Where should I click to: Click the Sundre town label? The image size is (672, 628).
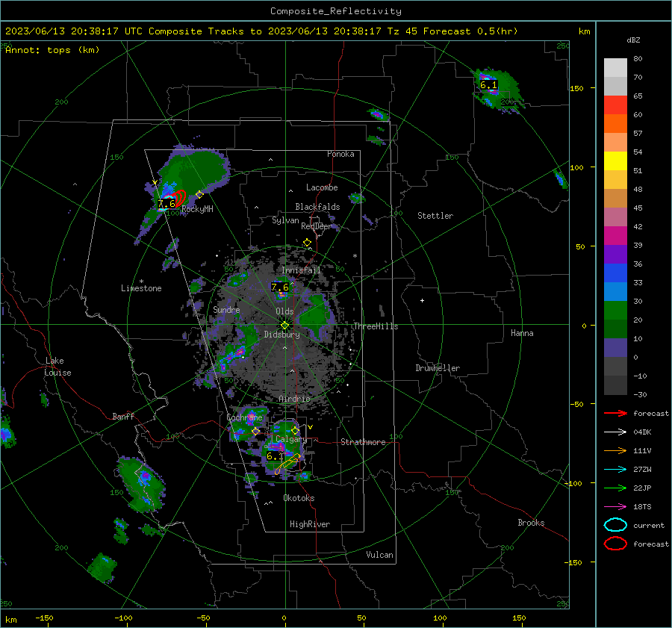point(226,309)
